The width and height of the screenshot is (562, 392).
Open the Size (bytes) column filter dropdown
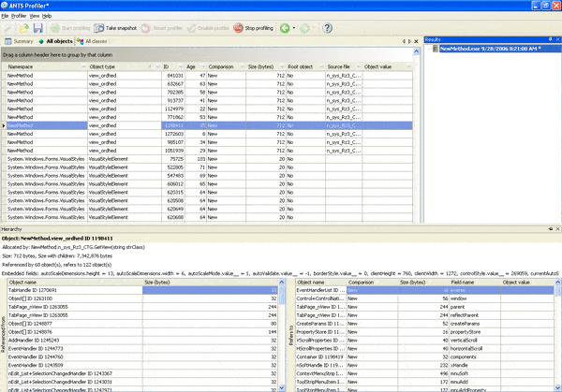tap(282, 67)
